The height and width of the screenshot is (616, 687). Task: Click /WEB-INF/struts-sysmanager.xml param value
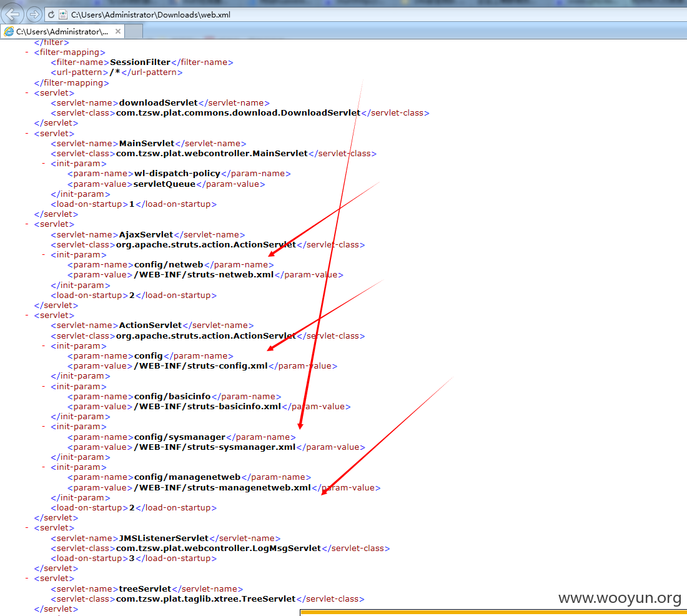point(215,447)
